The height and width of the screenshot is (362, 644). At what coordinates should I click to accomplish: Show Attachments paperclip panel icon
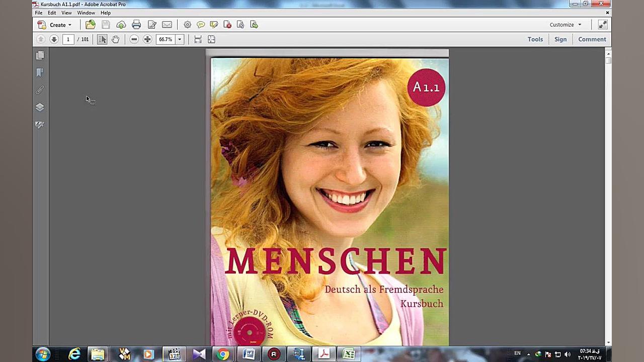pyautogui.click(x=40, y=90)
